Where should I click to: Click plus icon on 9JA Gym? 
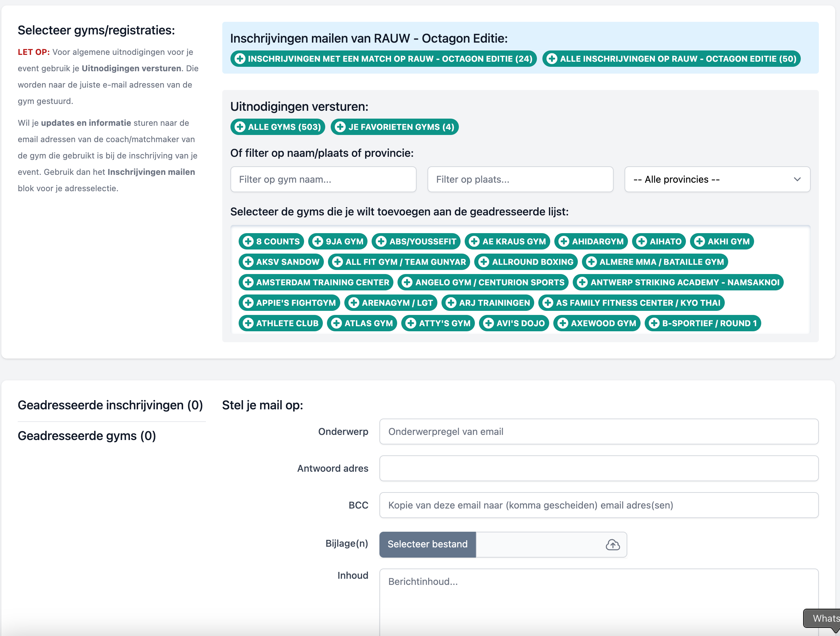coord(317,242)
